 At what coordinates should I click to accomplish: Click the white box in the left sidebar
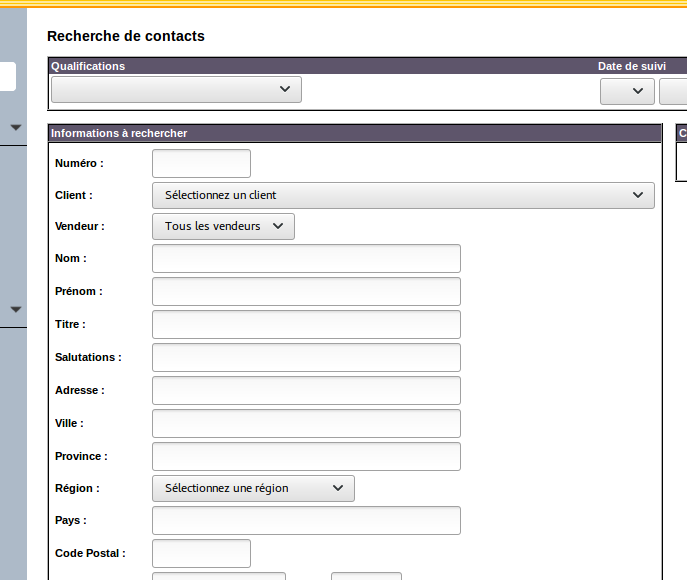(x=7, y=76)
